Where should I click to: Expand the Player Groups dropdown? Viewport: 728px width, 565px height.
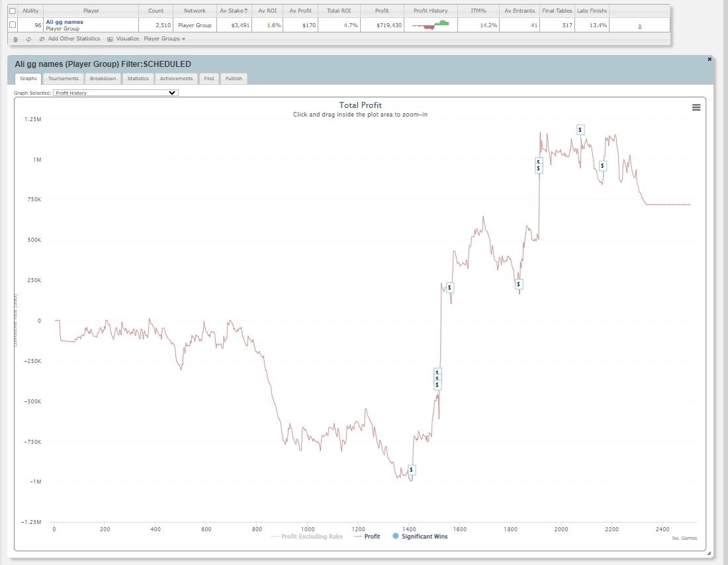click(x=164, y=39)
